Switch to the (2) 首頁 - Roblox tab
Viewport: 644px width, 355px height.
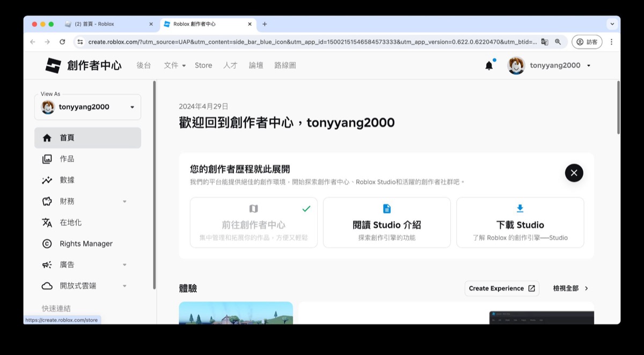pyautogui.click(x=108, y=24)
